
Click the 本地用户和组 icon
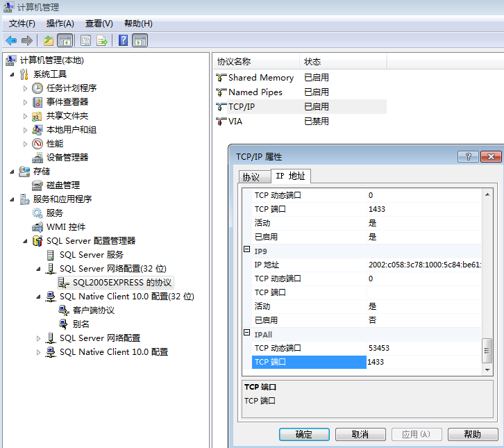coord(37,130)
